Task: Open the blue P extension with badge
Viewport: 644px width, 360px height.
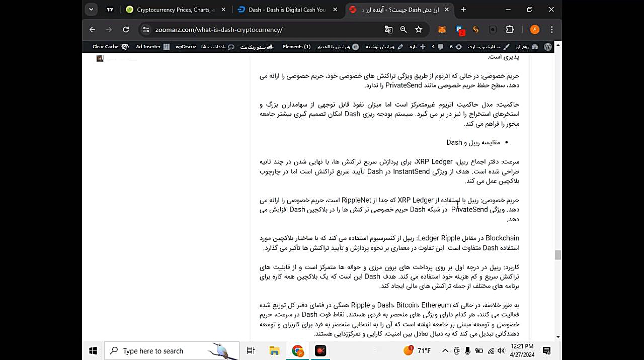Action: [460, 30]
